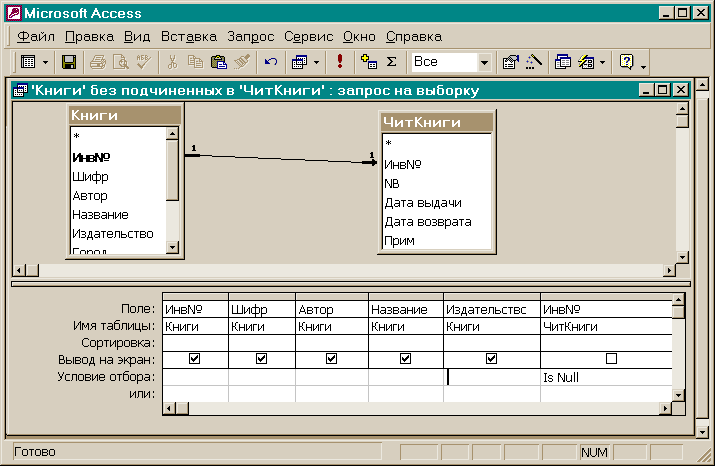Select Дата возврата field in ЧитКниги
The image size is (715, 466).
(x=428, y=222)
